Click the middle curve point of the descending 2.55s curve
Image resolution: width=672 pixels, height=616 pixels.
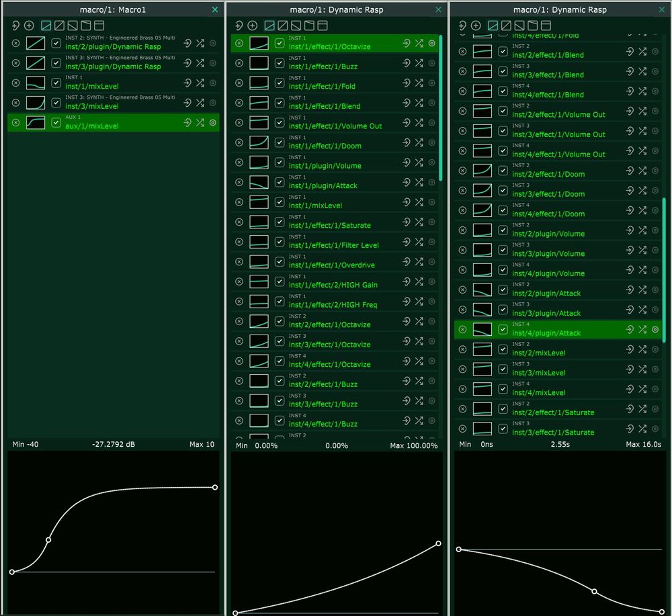click(594, 591)
